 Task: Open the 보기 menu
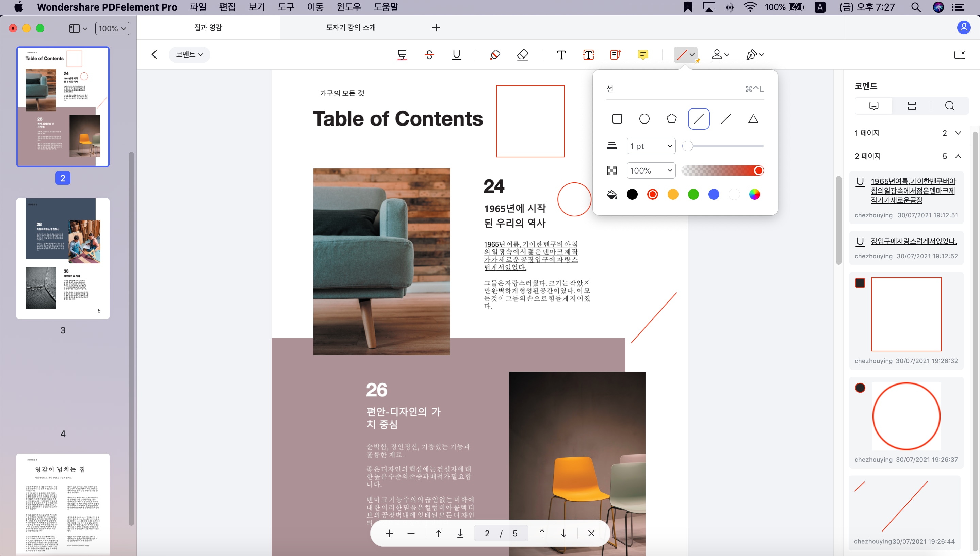[257, 7]
